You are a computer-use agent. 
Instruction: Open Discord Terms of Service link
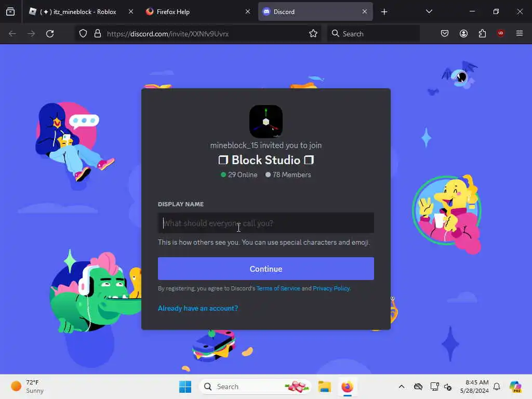[x=278, y=288]
